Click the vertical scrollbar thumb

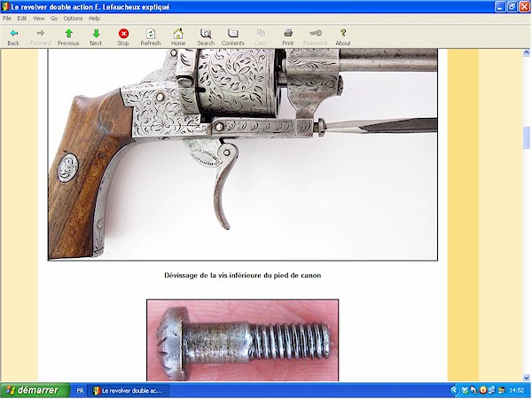(526, 137)
